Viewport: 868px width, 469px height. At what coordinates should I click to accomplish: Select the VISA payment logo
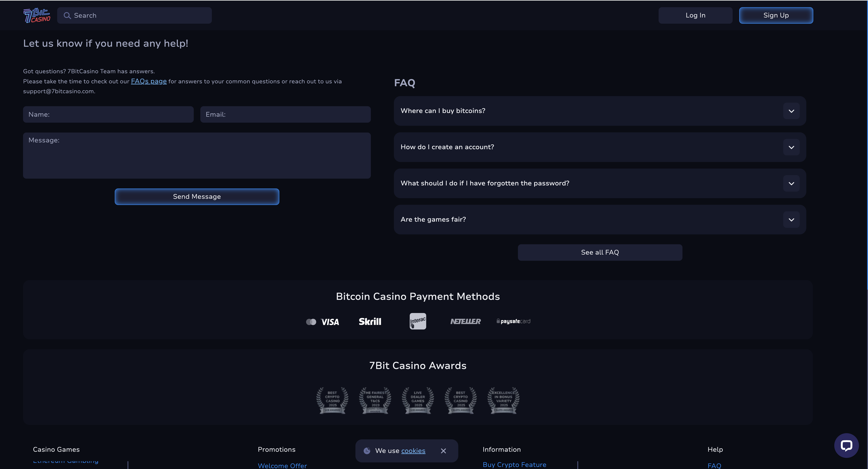[330, 322]
